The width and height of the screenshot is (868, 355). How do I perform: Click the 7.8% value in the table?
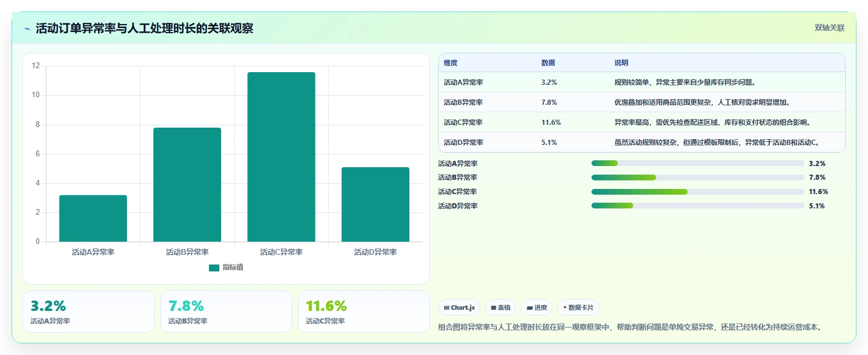[x=549, y=102]
